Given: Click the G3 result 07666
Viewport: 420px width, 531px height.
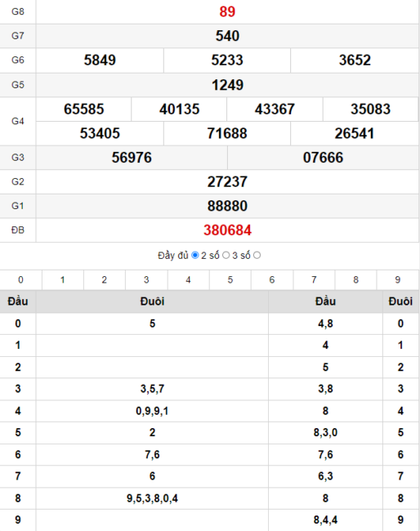Looking at the screenshot, I should pos(323,158).
